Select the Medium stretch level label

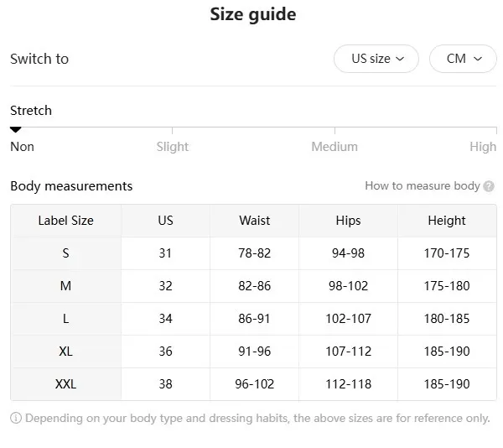334,147
